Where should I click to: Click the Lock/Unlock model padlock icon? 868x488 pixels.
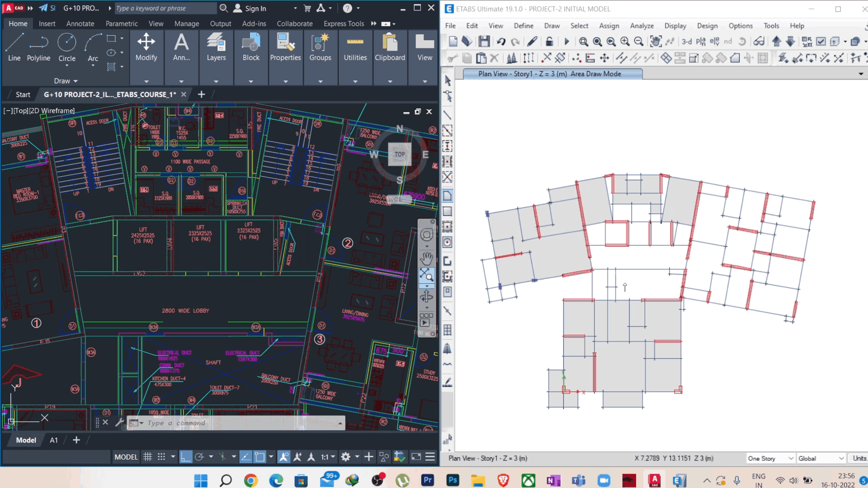tap(549, 42)
